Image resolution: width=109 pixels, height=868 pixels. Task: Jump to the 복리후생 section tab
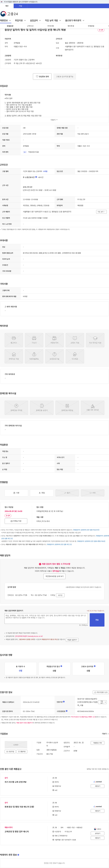[71, 26]
